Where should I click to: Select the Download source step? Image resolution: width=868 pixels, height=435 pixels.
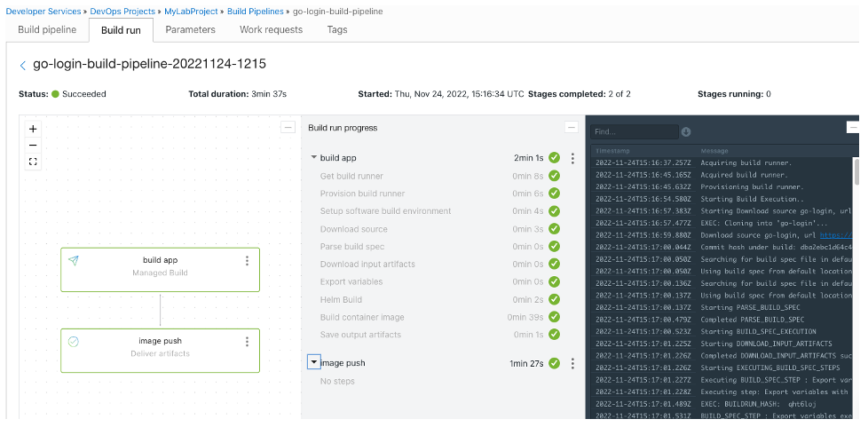[x=354, y=228]
